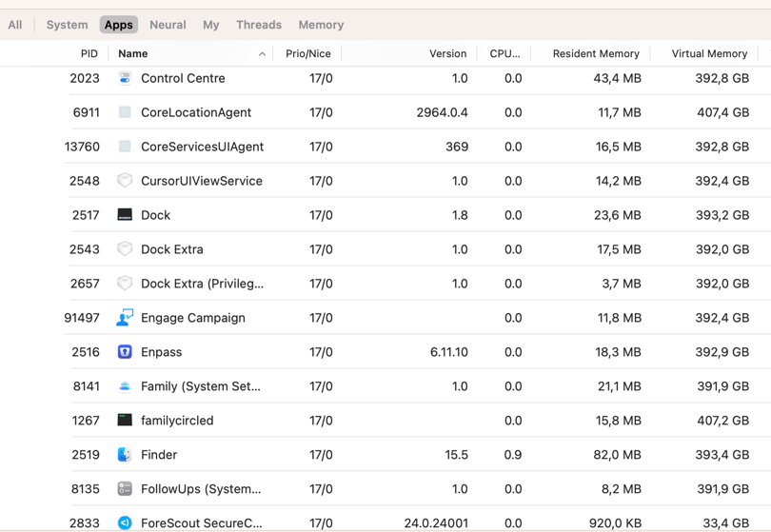Viewport: 771px width, 532px height.
Task: Sort by the Name column header
Action: pyautogui.click(x=132, y=53)
